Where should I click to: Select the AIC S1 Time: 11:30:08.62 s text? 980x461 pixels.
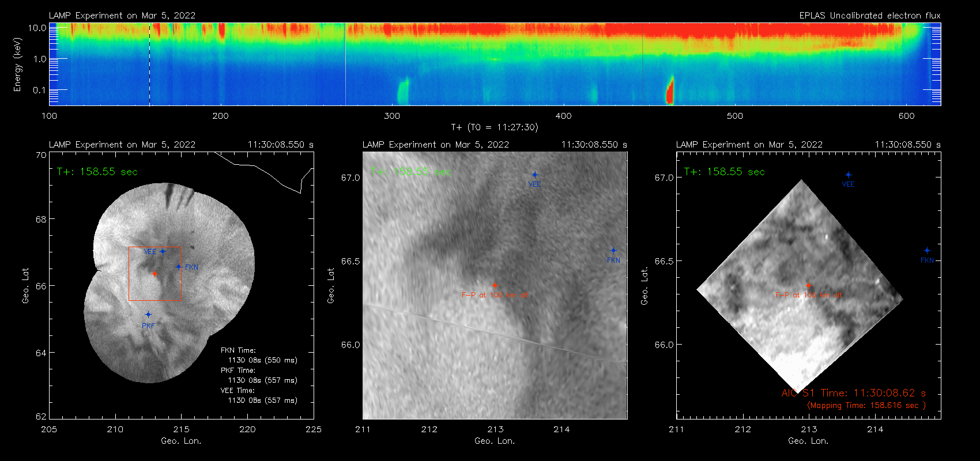854,393
